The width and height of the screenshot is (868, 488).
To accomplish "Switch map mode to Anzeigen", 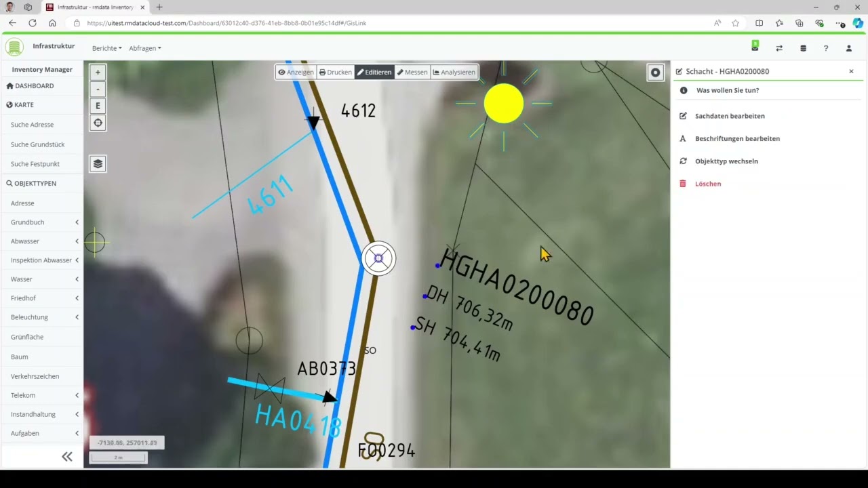I will (x=296, y=72).
